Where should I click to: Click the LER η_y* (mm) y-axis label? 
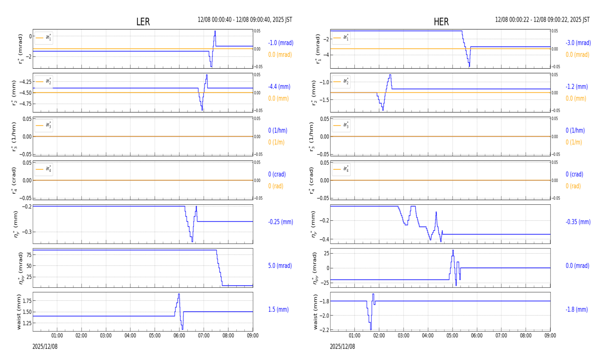pyautogui.click(x=16, y=224)
